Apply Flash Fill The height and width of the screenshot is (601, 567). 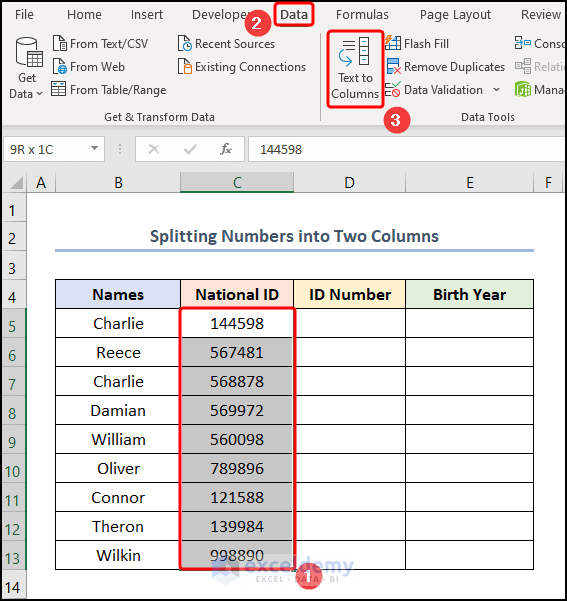pyautogui.click(x=417, y=44)
